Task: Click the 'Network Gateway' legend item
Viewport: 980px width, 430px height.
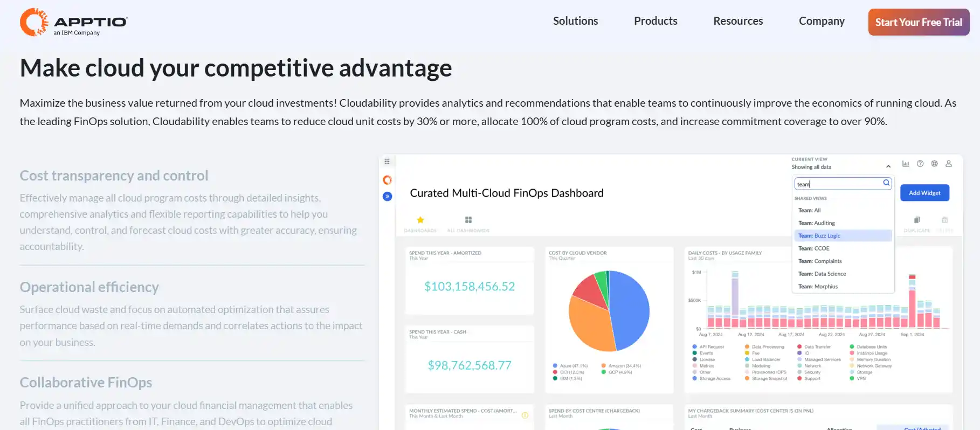Action: pyautogui.click(x=871, y=366)
